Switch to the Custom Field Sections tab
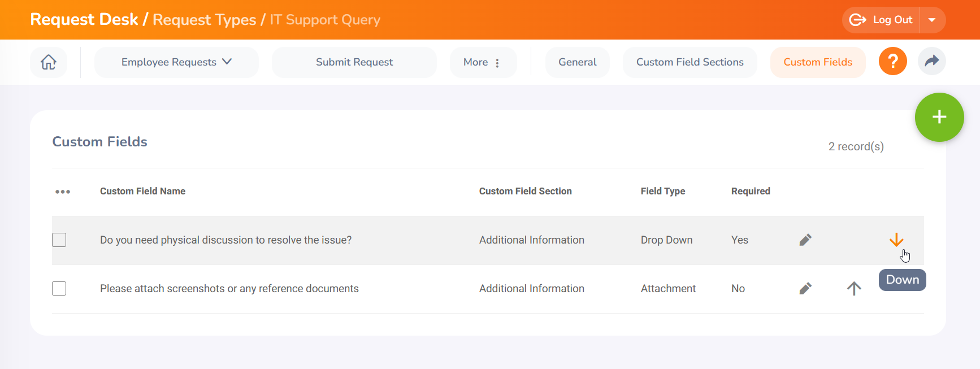The height and width of the screenshot is (369, 980). (690, 62)
